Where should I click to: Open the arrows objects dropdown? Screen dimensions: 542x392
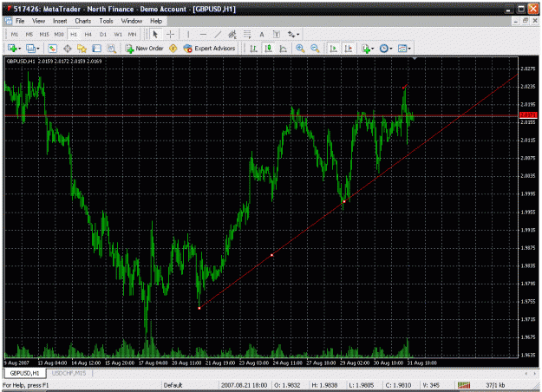(x=294, y=34)
